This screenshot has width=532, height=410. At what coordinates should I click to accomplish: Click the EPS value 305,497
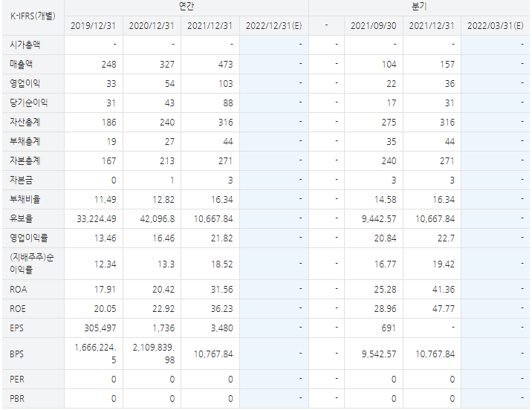pyautogui.click(x=100, y=328)
